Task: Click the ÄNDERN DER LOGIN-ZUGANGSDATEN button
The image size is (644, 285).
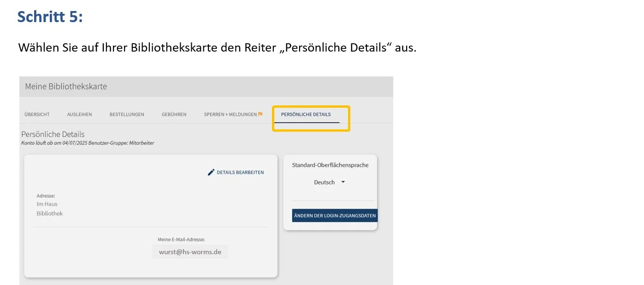Action: pos(334,215)
